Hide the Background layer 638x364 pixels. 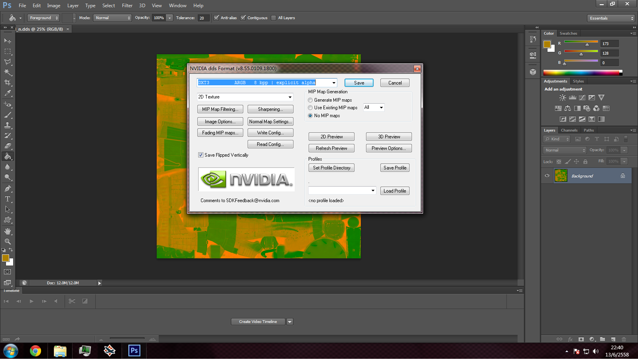(547, 176)
